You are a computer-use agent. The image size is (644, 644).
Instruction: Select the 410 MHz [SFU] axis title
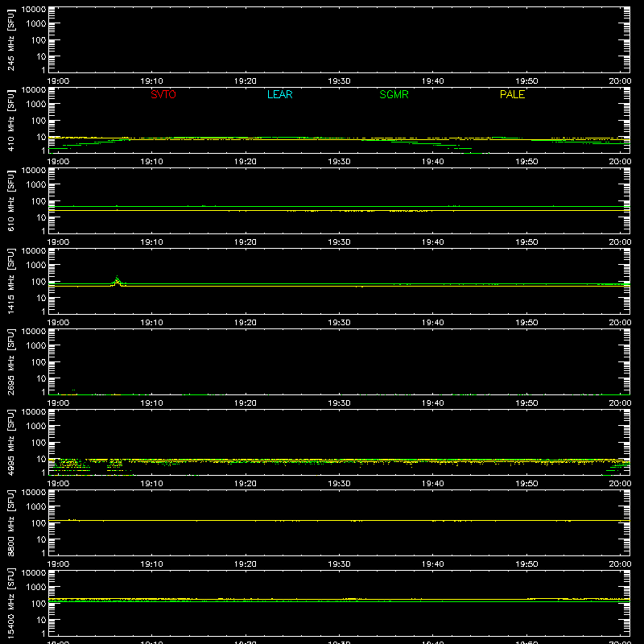(x=10, y=120)
